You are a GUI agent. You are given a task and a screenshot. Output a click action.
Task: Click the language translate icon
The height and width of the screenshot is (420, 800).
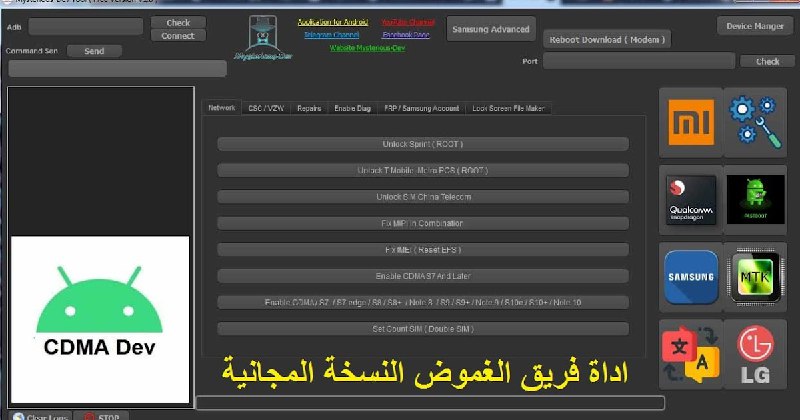pyautogui.click(x=691, y=355)
